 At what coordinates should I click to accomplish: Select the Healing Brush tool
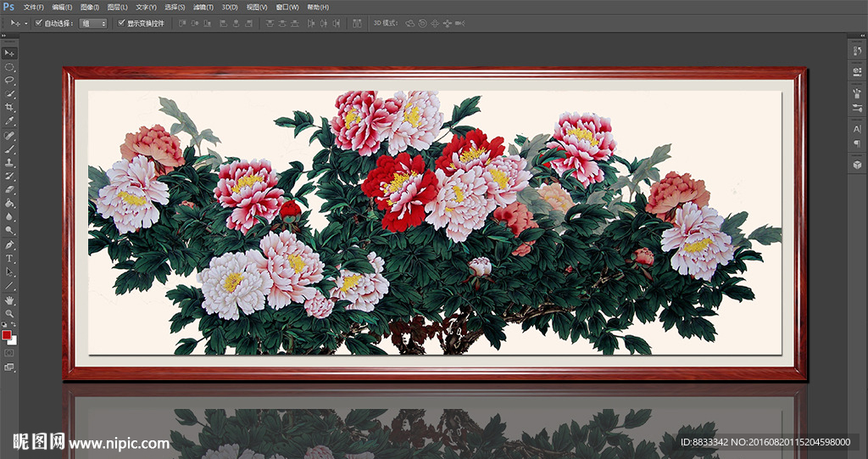click(x=9, y=136)
